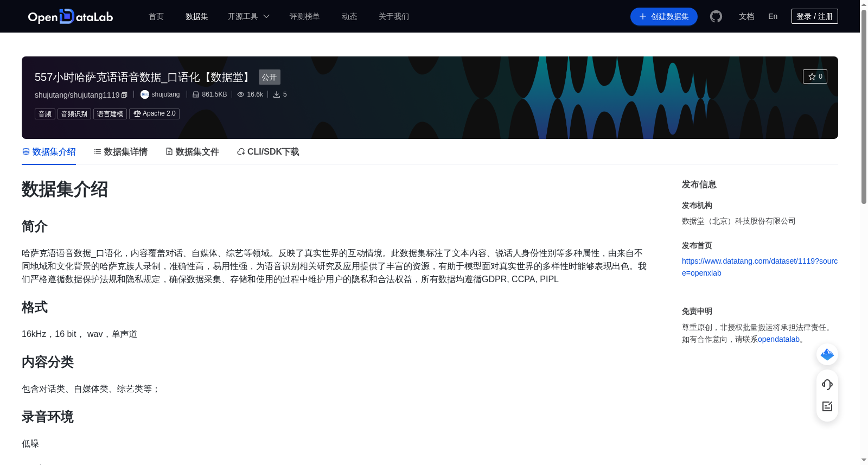Click the opendatalab contact link

pyautogui.click(x=778, y=339)
